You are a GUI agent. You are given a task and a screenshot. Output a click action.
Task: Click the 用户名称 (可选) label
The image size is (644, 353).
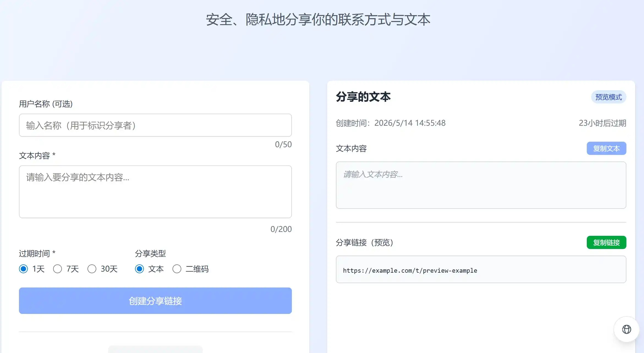click(x=46, y=104)
